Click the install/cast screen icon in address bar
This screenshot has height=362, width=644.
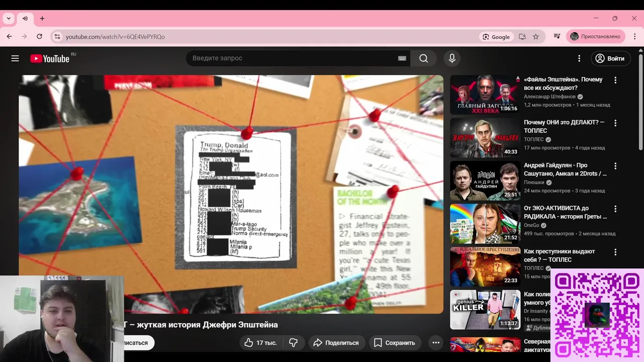point(522,37)
